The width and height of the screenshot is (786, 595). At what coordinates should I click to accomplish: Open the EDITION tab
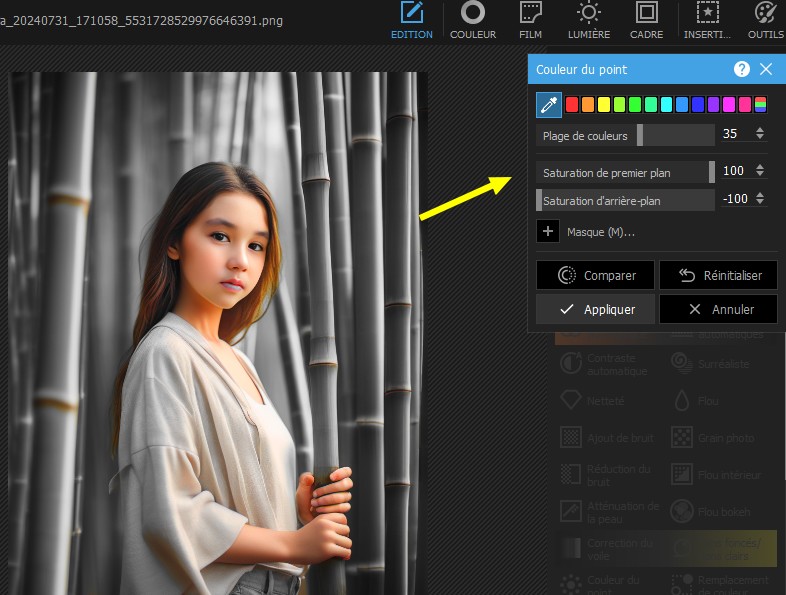coord(412,21)
